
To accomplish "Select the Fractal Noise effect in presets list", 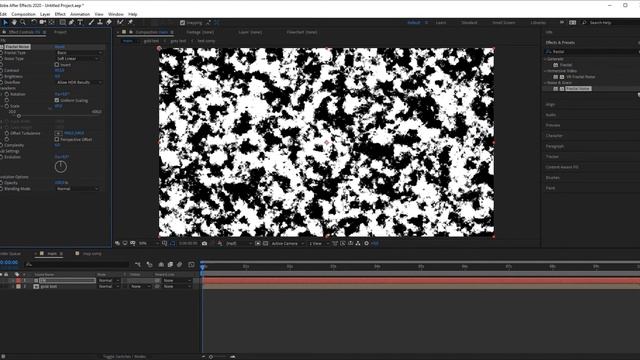I will coord(578,89).
